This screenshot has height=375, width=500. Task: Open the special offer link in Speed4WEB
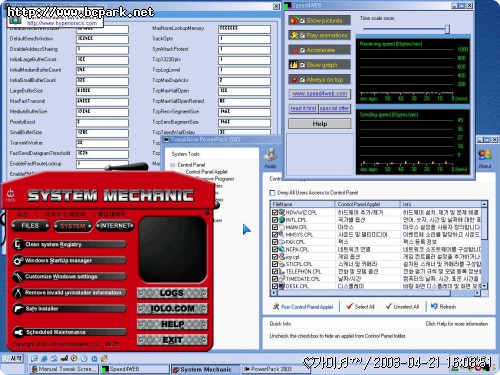coord(334,108)
